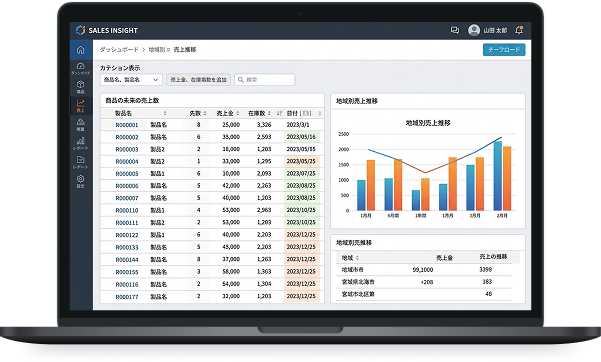Viewport: 601px width, 362px height.
Task: Click the name of the user in the header
Action: click(495, 30)
